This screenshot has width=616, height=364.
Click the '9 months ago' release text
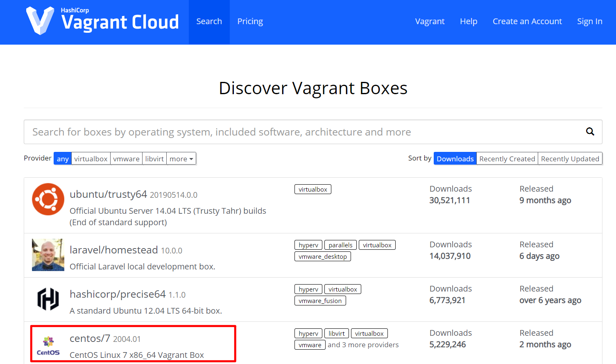pos(545,200)
